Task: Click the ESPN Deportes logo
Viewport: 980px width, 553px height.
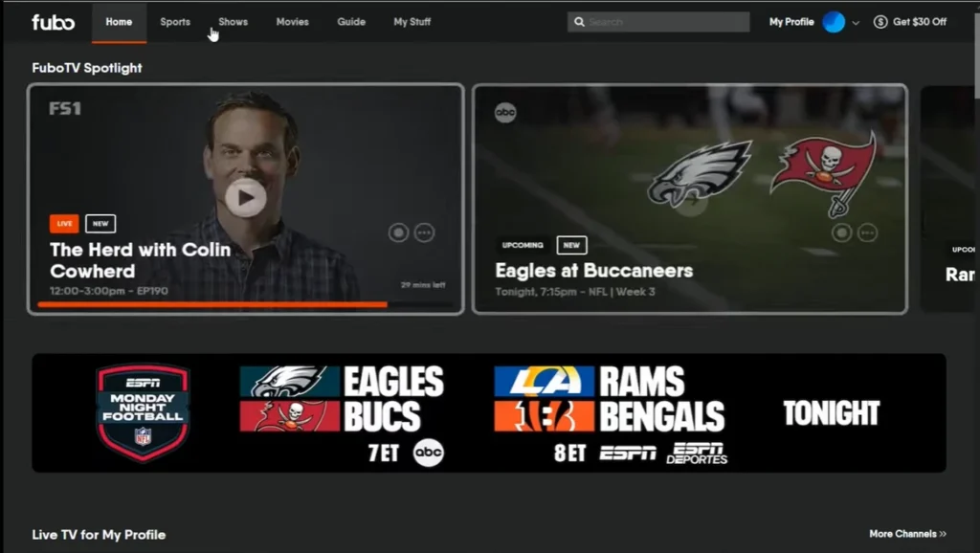Action: [697, 453]
